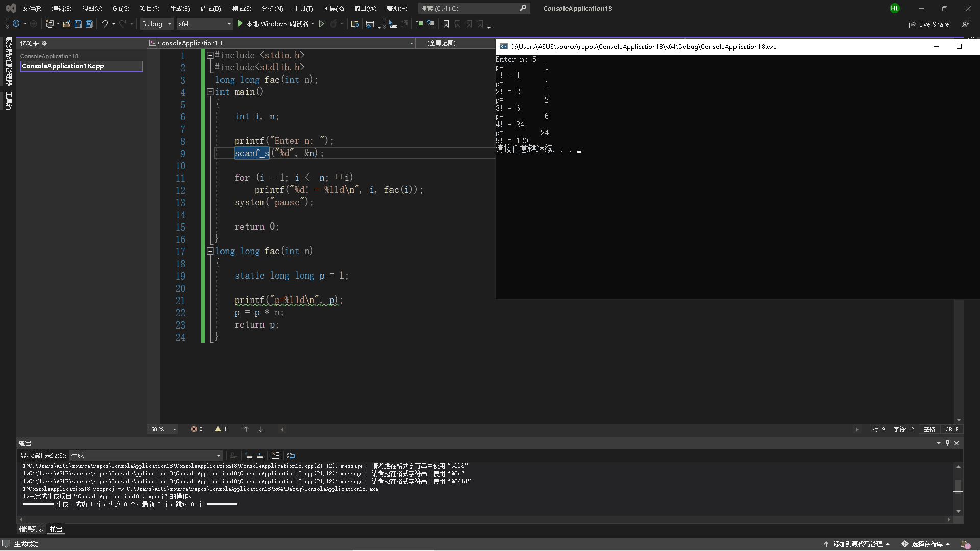Collapse the fac function definition outline
This screenshot has width=980, height=551.
point(210,251)
